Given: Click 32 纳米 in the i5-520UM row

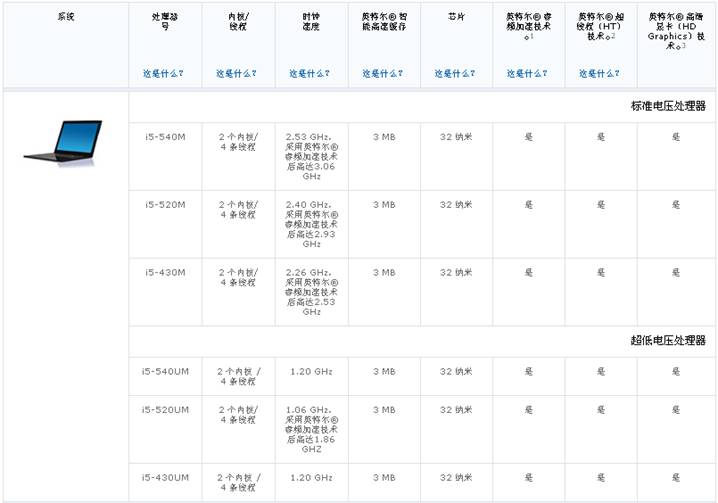Looking at the screenshot, I should [456, 410].
